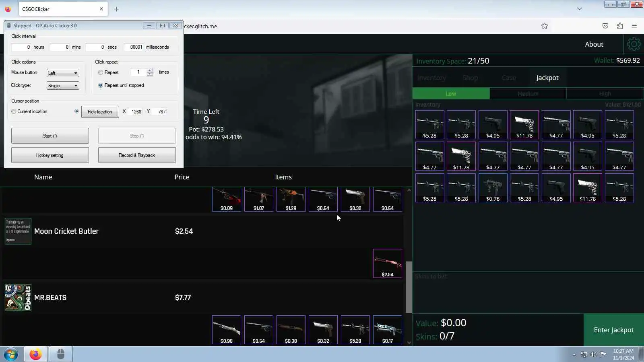This screenshot has height=362, width=644.
Task: Click the $0.98 skin in MR.BEATS items
Action: pyautogui.click(x=227, y=330)
